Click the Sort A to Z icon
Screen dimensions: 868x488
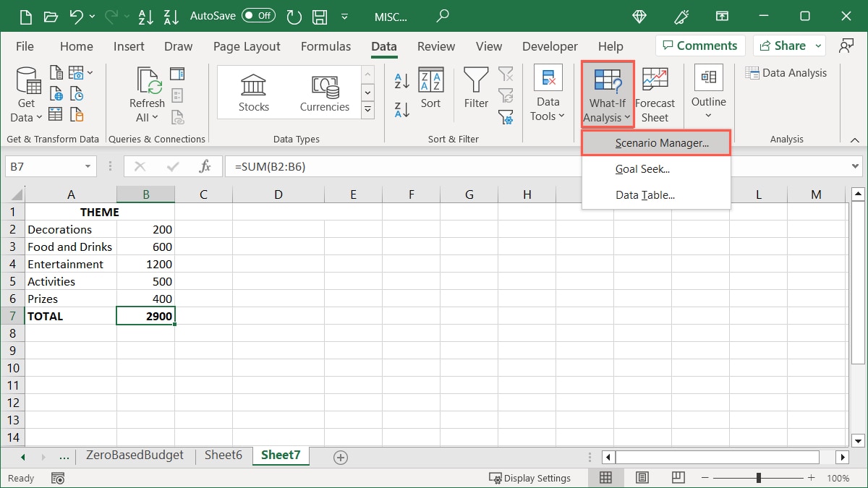(x=400, y=80)
